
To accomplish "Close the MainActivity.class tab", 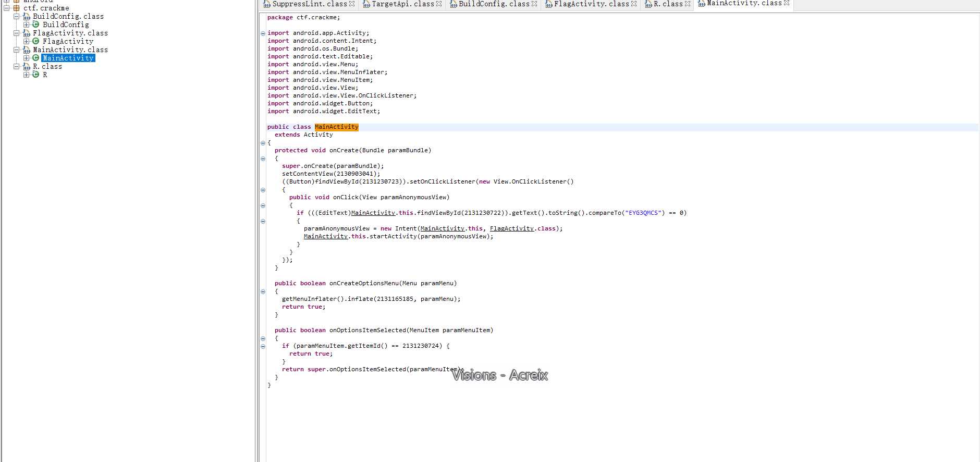I will pyautogui.click(x=787, y=3).
